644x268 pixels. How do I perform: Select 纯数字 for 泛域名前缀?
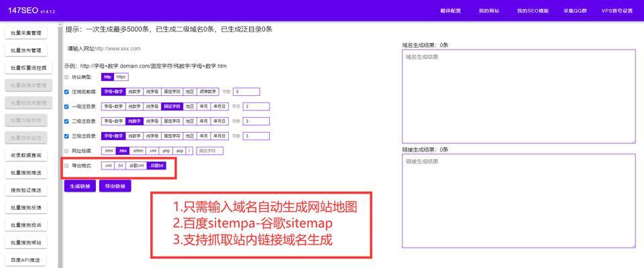[134, 92]
